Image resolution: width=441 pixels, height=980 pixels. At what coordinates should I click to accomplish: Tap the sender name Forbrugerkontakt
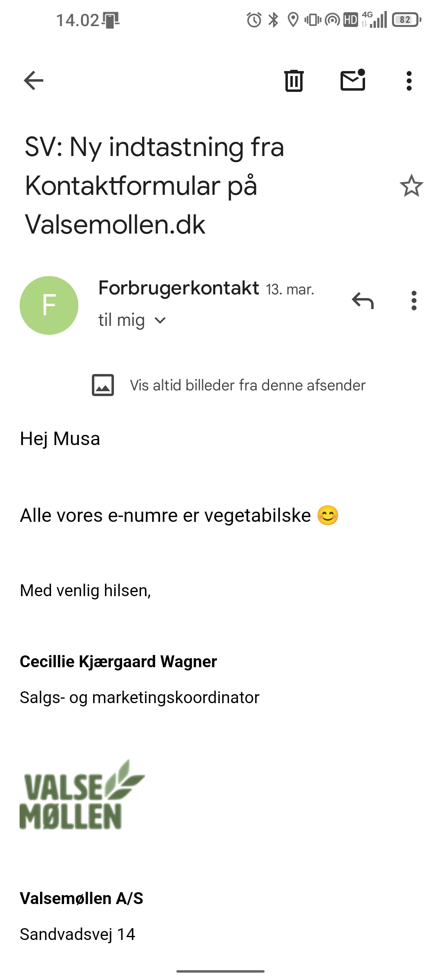pos(179,288)
